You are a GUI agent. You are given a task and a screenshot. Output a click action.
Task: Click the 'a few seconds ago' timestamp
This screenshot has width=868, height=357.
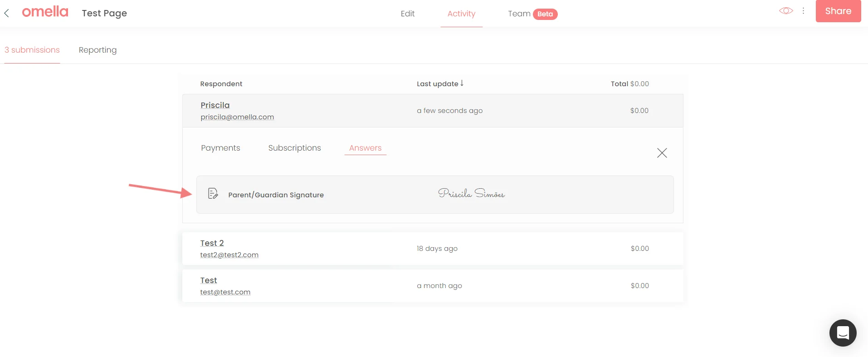coord(449,111)
